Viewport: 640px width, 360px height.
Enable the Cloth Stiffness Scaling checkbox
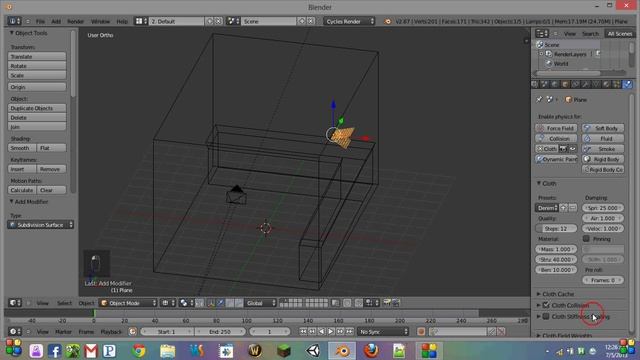546,316
